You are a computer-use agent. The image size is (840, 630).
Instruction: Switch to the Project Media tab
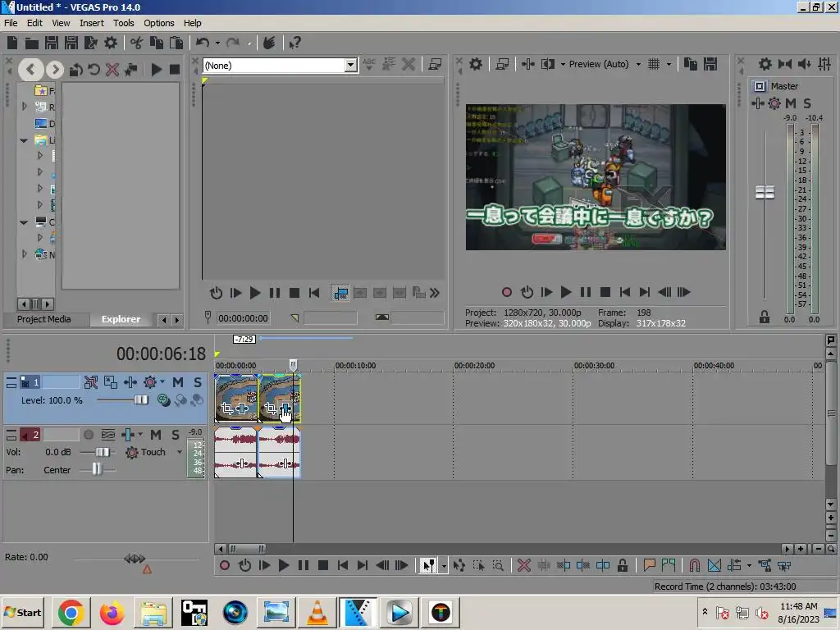click(x=44, y=319)
